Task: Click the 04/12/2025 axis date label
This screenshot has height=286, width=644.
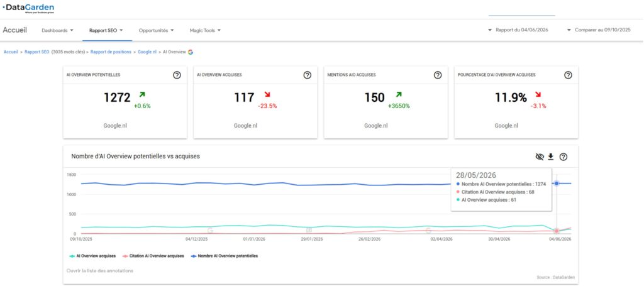Action: [x=197, y=239]
